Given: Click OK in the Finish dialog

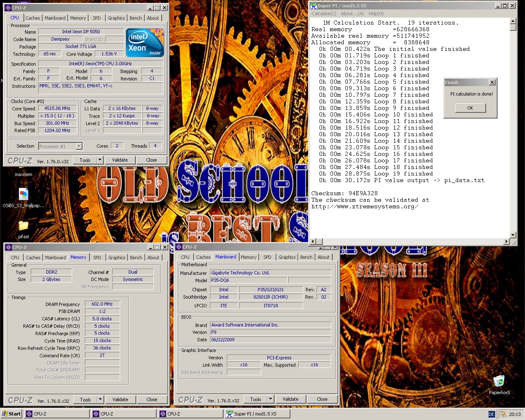Looking at the screenshot, I should 470,108.
